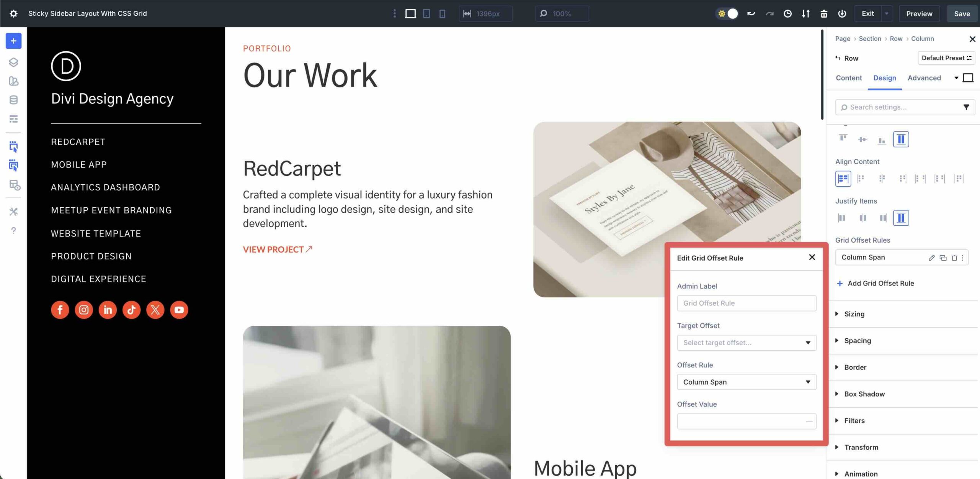Screen dimensions: 980x479
Task: Switch to the Content tab
Action: tap(849, 78)
